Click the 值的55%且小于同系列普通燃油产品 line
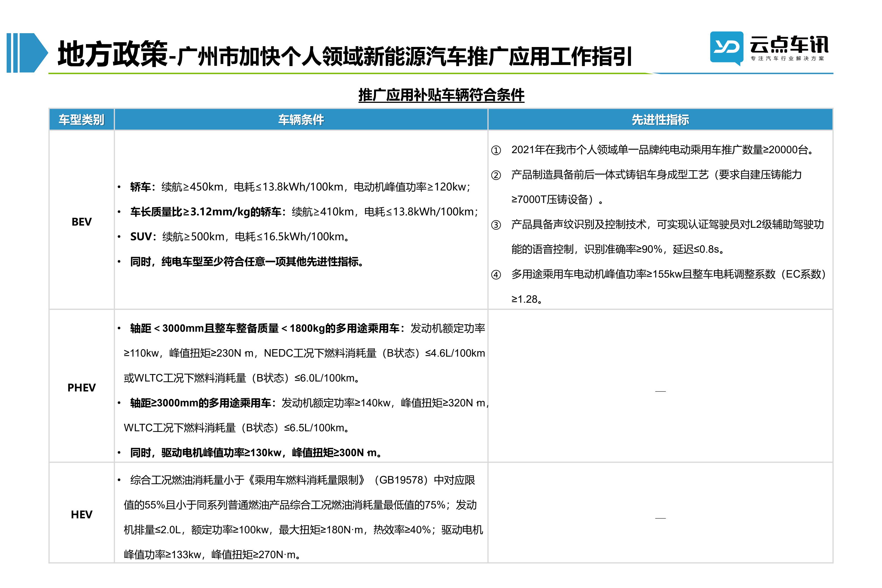This screenshot has height=588, width=882. [300, 505]
